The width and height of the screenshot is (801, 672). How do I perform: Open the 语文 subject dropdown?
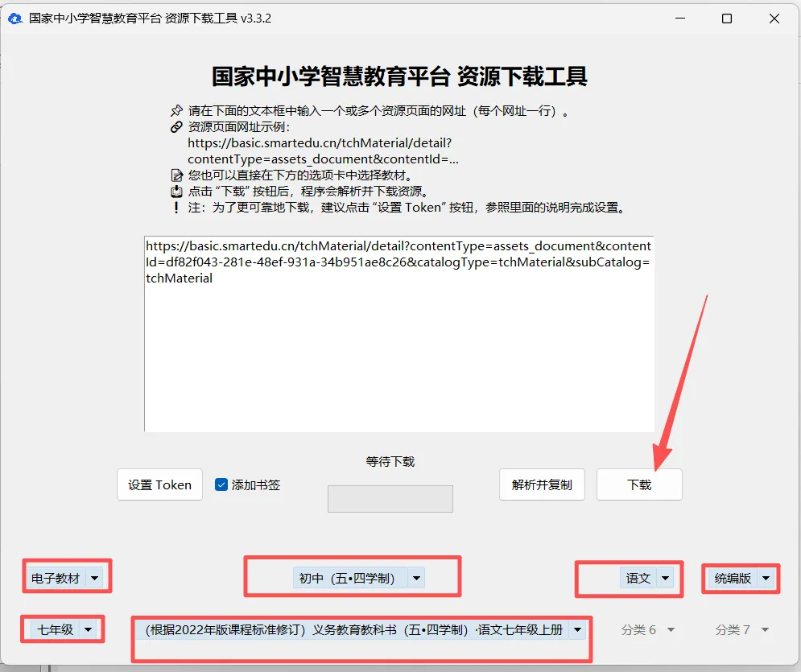[x=646, y=578]
